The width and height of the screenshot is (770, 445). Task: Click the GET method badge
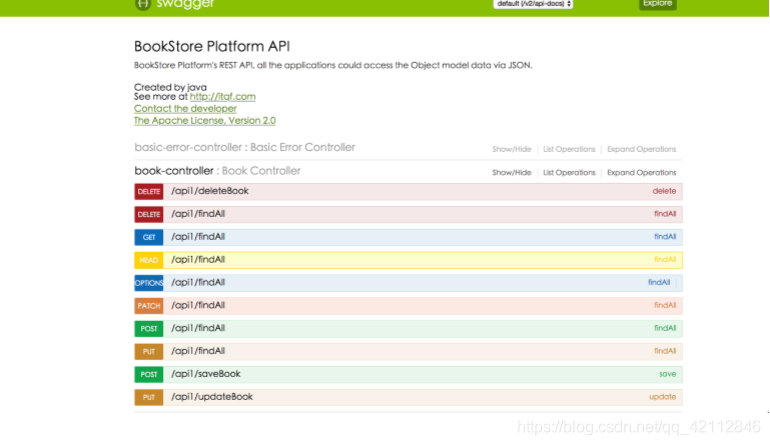click(x=149, y=237)
